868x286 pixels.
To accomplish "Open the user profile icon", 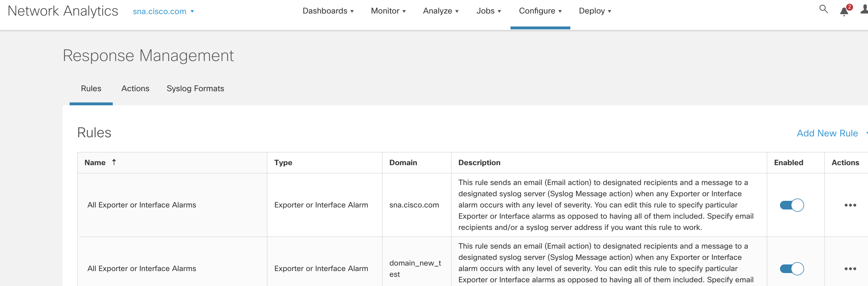I will coord(864,9).
